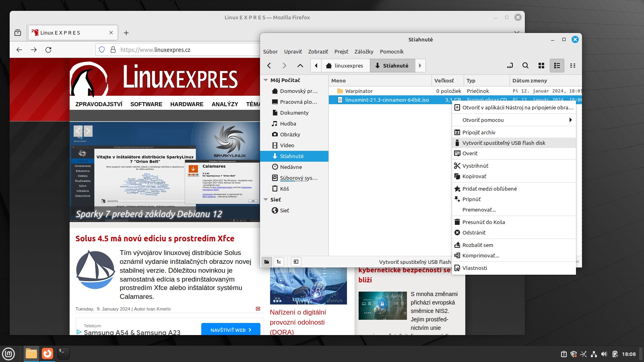Image resolution: width=644 pixels, height=362 pixels.
Task: Open the Sieť network location
Action: (295, 210)
